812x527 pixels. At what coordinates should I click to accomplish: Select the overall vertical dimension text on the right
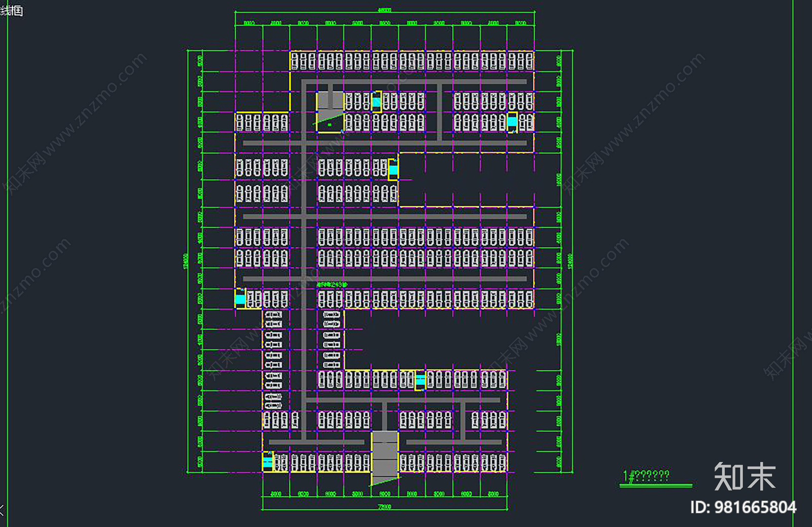570,261
